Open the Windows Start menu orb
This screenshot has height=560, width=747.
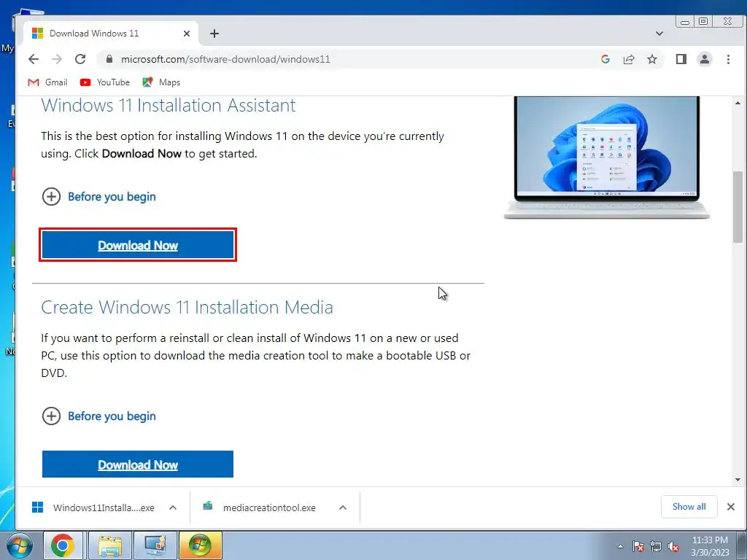point(20,545)
